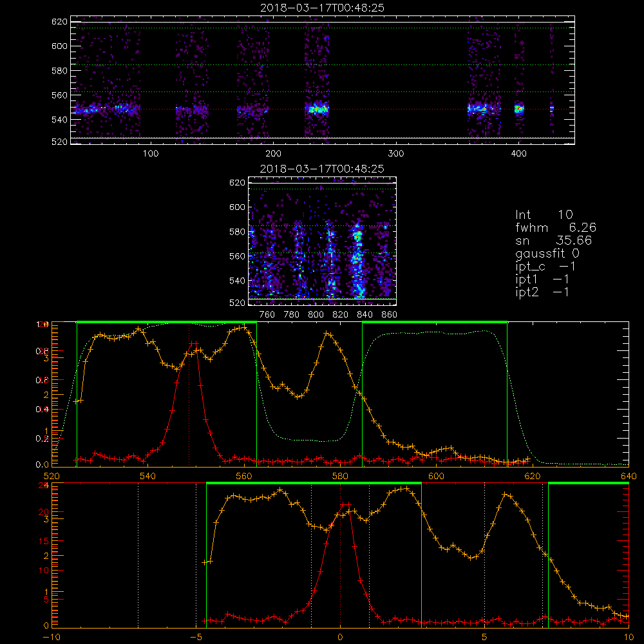
Task: Click the top plot title 2018-03-17T00:48:25
Action: [323, 8]
